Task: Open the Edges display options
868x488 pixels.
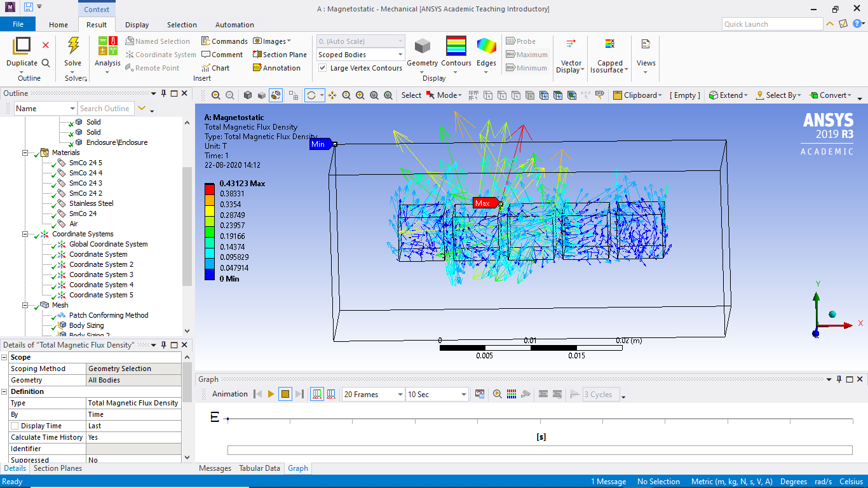Action: tap(487, 55)
